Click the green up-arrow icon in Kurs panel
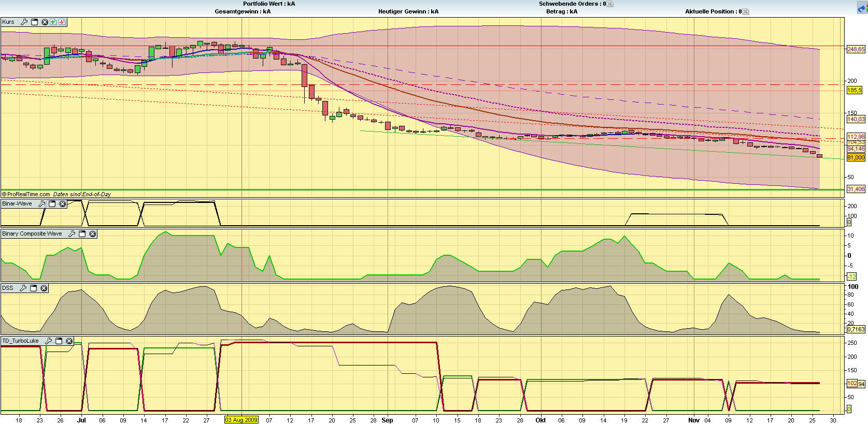The height and width of the screenshot is (424, 868). pyautogui.click(x=53, y=22)
